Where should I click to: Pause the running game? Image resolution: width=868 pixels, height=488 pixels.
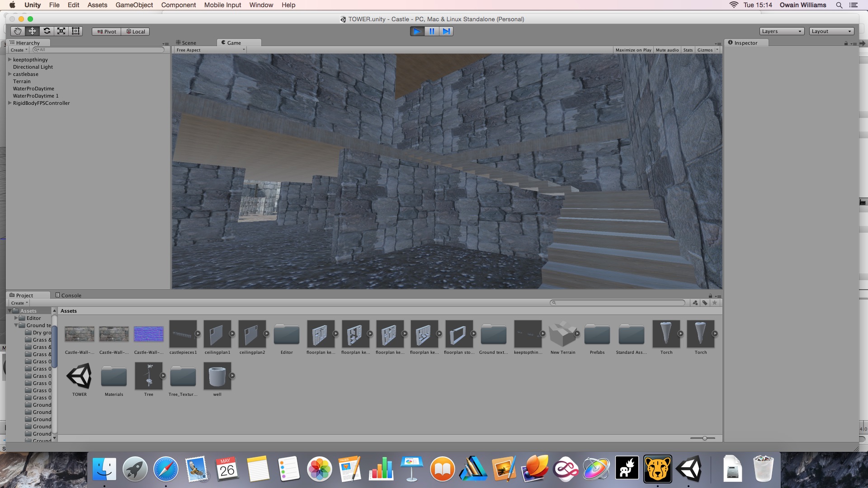coord(432,31)
